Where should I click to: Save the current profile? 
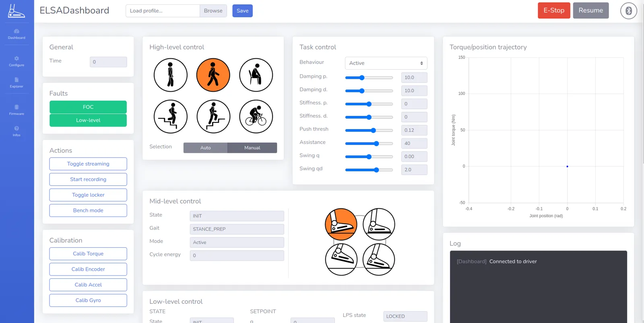(242, 11)
